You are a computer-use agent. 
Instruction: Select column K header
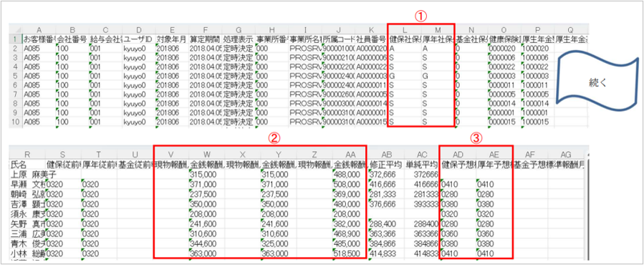click(x=371, y=30)
